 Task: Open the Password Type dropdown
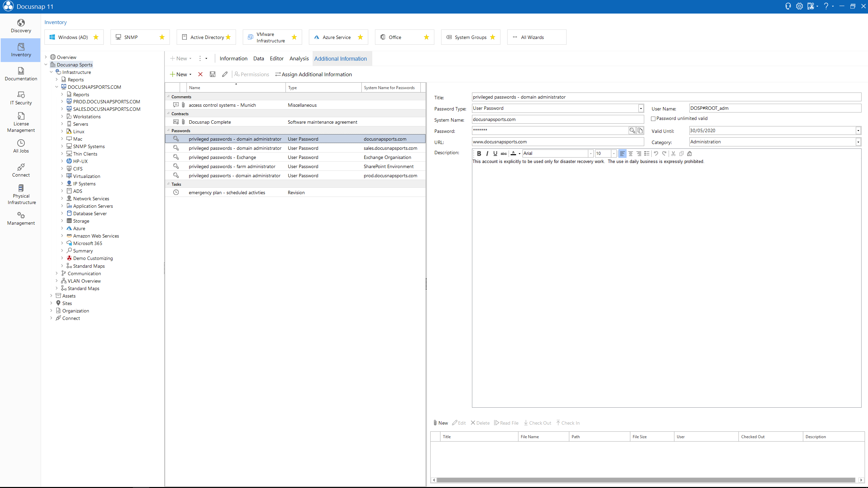pos(640,108)
